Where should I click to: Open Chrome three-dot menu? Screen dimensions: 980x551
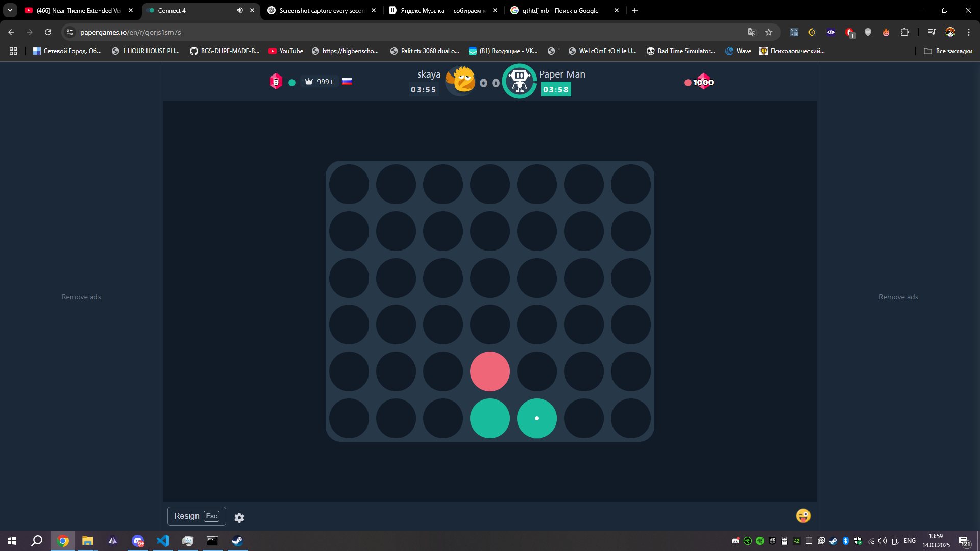(x=968, y=32)
